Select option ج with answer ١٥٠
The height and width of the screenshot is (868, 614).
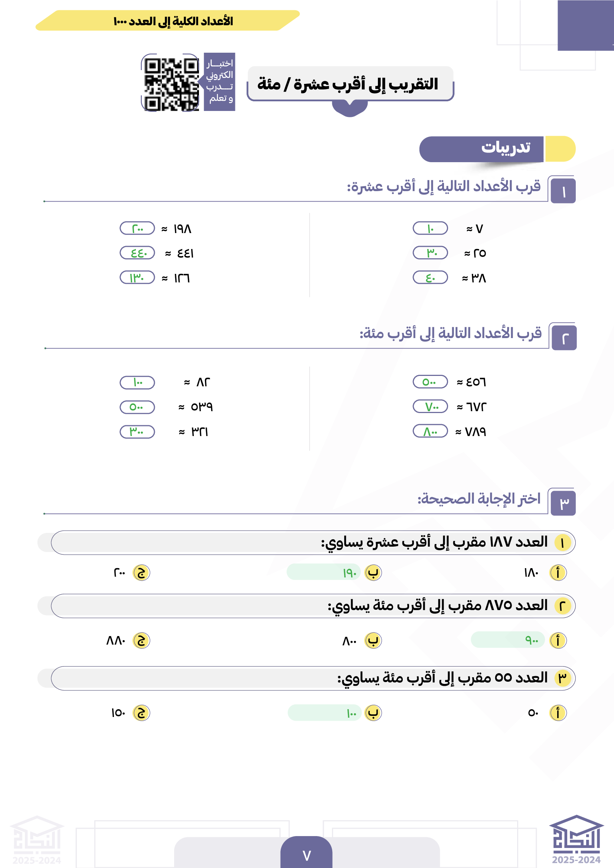click(141, 713)
